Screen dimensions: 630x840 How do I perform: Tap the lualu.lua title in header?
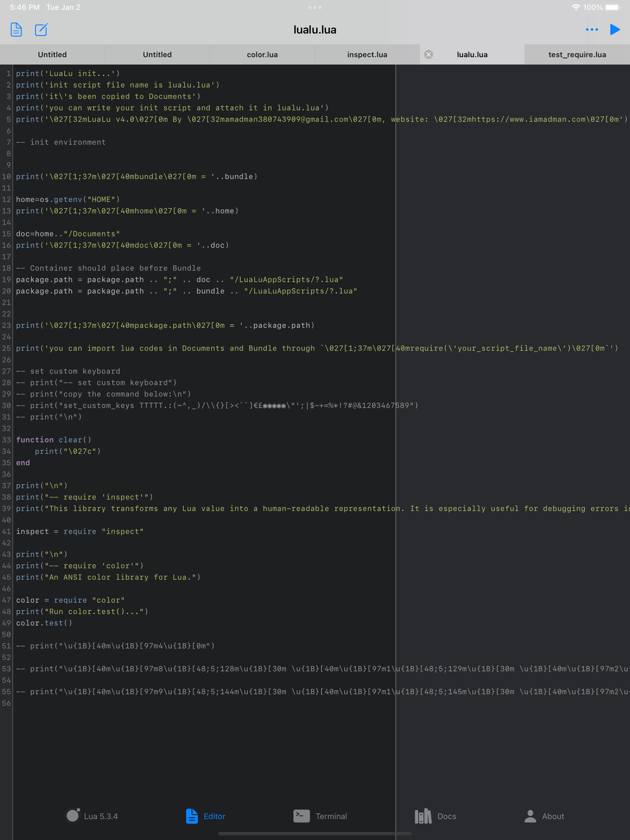(315, 30)
